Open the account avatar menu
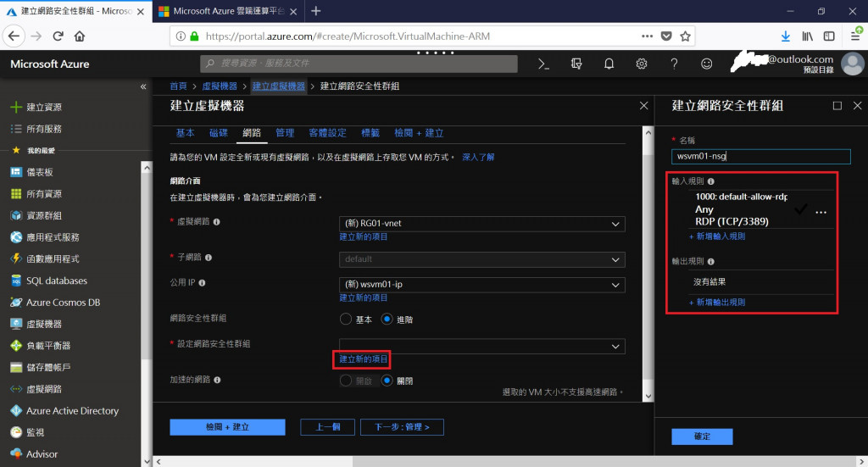Screen dimensions: 868x467 coord(853,64)
